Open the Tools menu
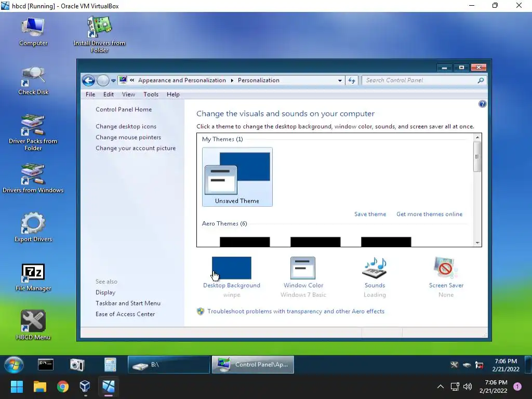Viewport: 532px width, 399px height. tap(151, 95)
